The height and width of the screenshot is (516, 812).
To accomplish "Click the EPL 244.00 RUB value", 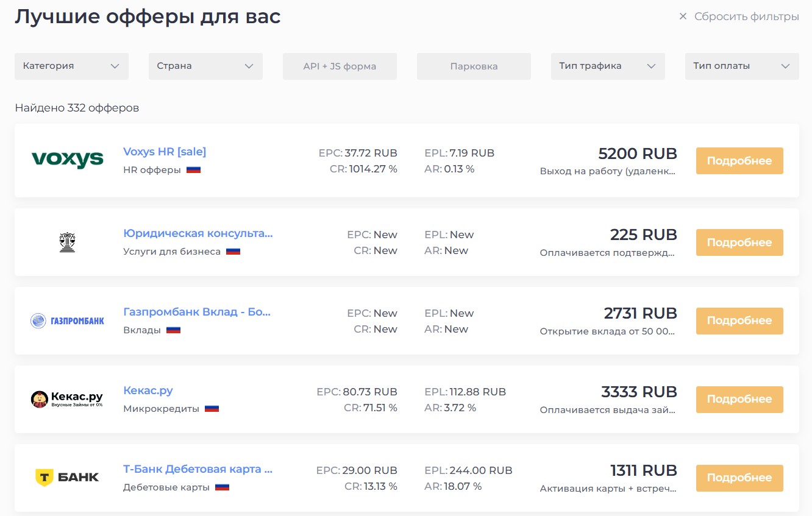I will point(481,470).
